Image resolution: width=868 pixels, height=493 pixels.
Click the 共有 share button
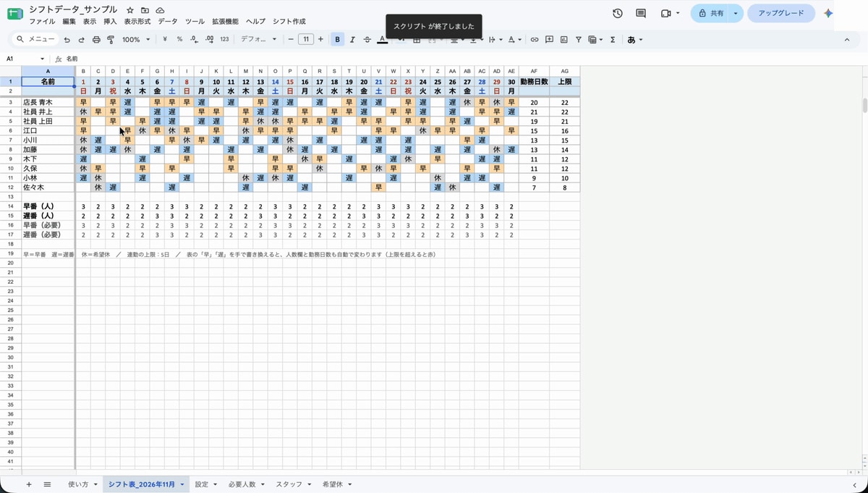coord(710,14)
